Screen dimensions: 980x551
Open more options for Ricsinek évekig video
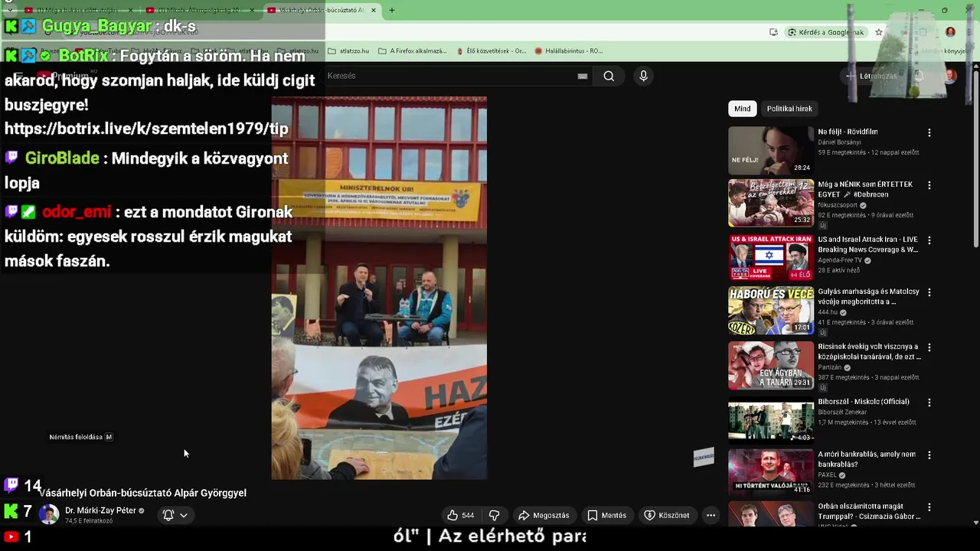[929, 347]
